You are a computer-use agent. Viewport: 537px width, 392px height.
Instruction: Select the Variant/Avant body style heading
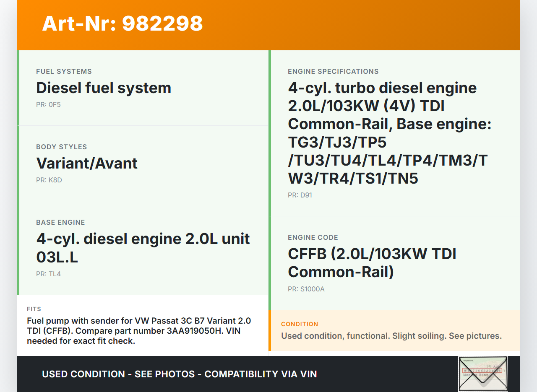click(87, 164)
